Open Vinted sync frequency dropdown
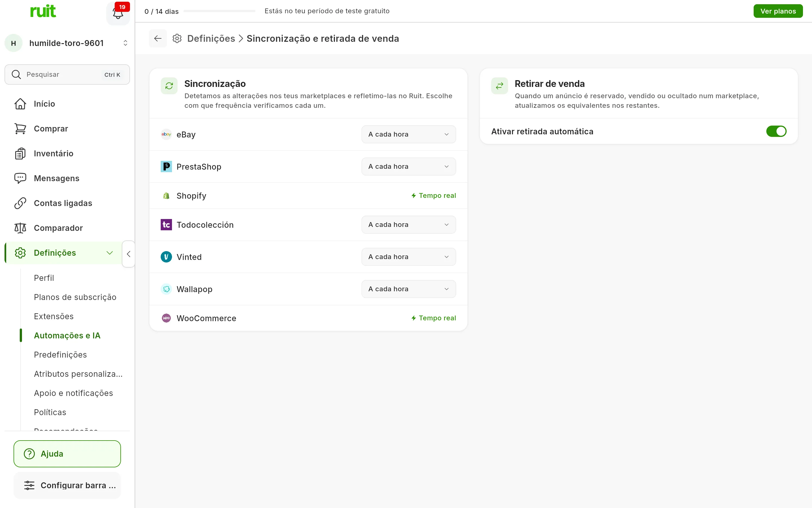 coord(408,257)
